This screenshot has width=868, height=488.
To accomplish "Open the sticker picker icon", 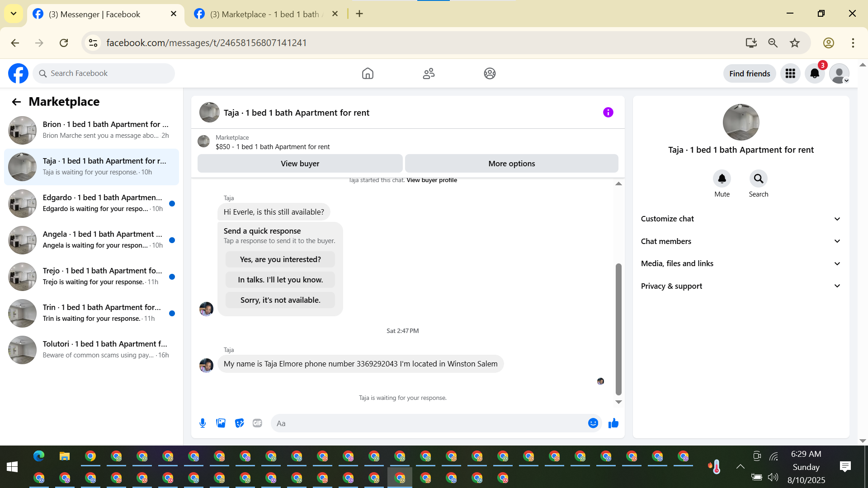I will 239,423.
